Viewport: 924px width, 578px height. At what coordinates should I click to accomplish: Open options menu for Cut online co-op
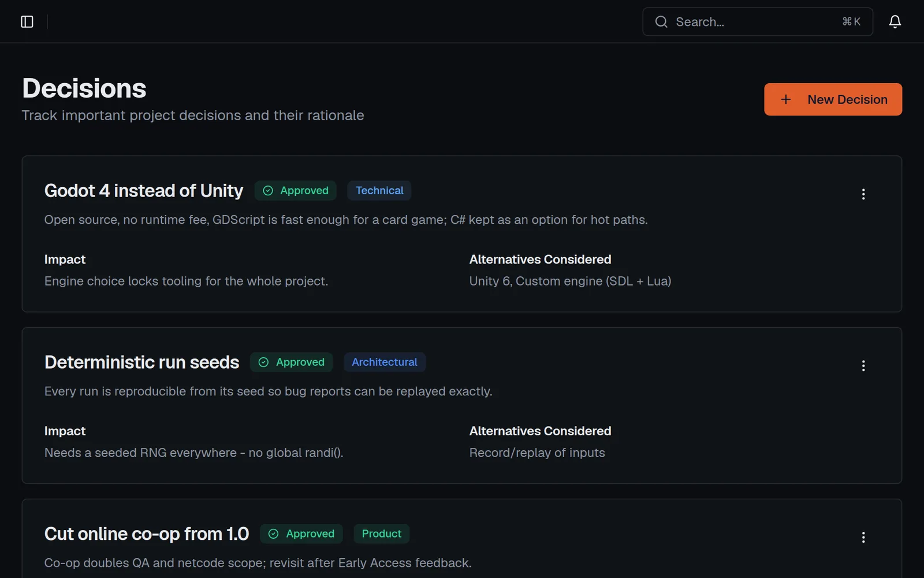(863, 538)
